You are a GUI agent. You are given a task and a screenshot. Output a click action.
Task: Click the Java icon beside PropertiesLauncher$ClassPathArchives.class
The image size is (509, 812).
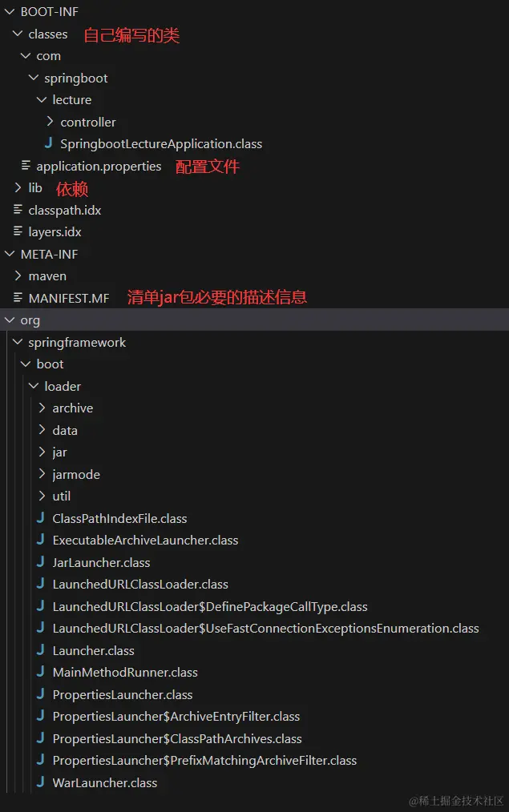[x=40, y=738]
